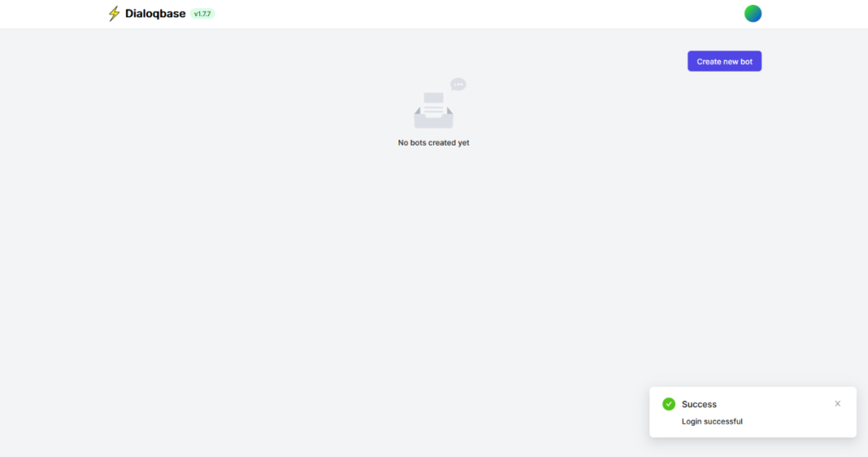Viewport: 868px width, 457px height.
Task: Click the 'Success' notification title
Action: pyautogui.click(x=699, y=405)
